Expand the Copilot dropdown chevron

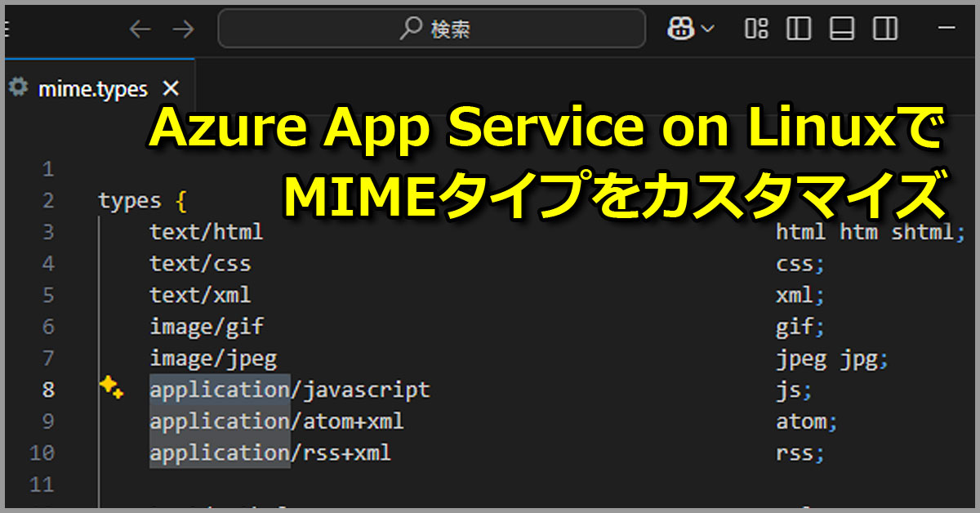pyautogui.click(x=707, y=29)
